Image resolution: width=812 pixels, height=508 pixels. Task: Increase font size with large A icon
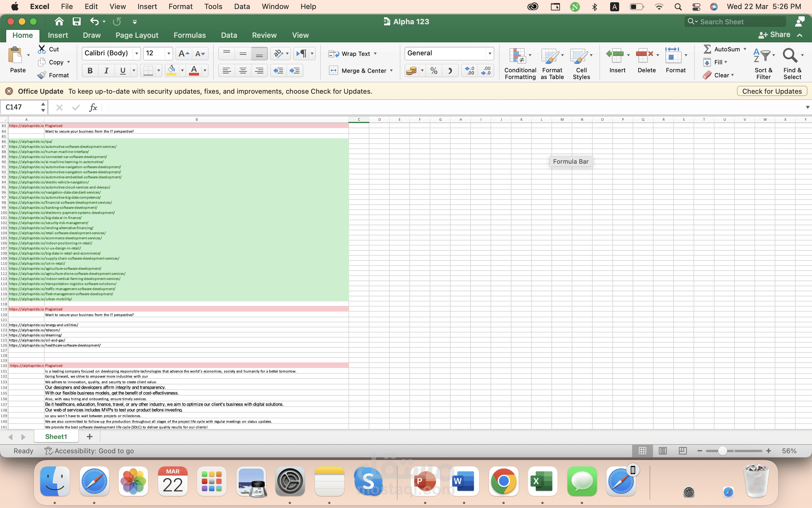pyautogui.click(x=184, y=53)
